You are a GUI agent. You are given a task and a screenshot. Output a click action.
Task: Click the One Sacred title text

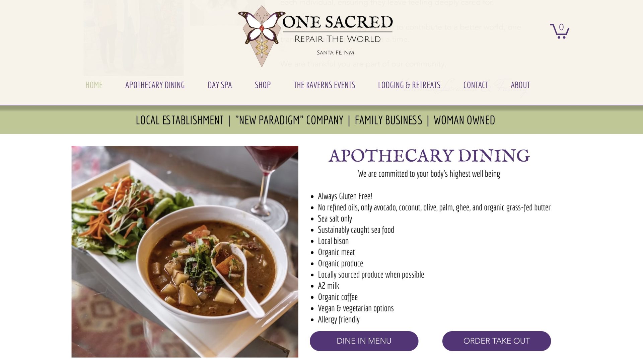pyautogui.click(x=338, y=22)
